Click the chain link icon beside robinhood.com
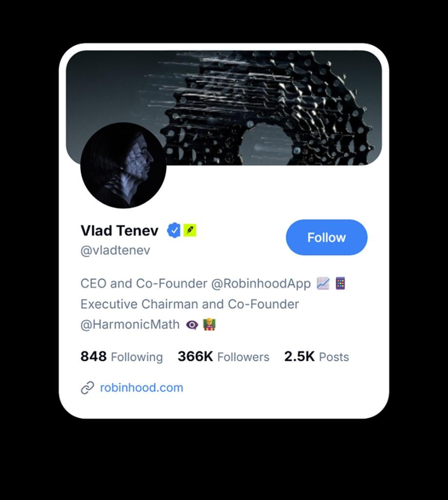The width and height of the screenshot is (448, 500). point(87,388)
